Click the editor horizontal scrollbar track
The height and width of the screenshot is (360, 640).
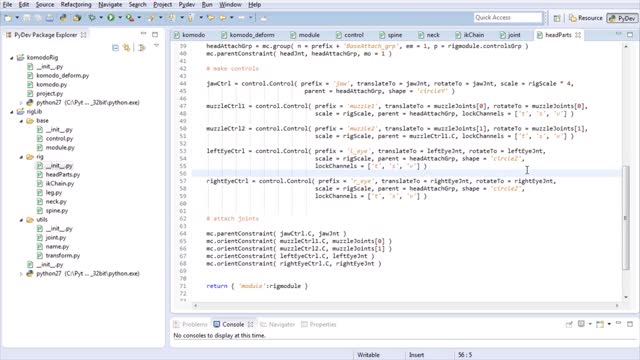coord(406,305)
